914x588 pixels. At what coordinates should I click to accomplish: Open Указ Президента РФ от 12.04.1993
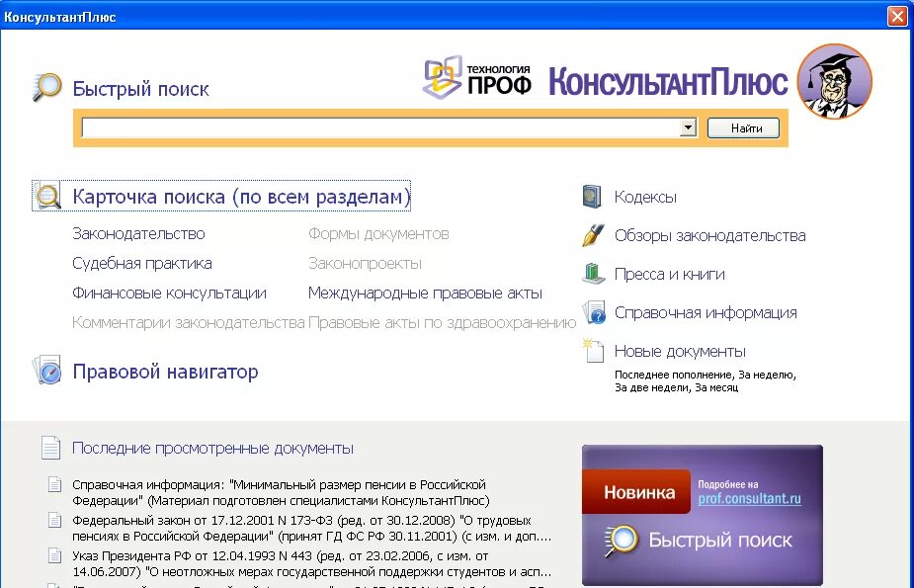click(x=312, y=563)
